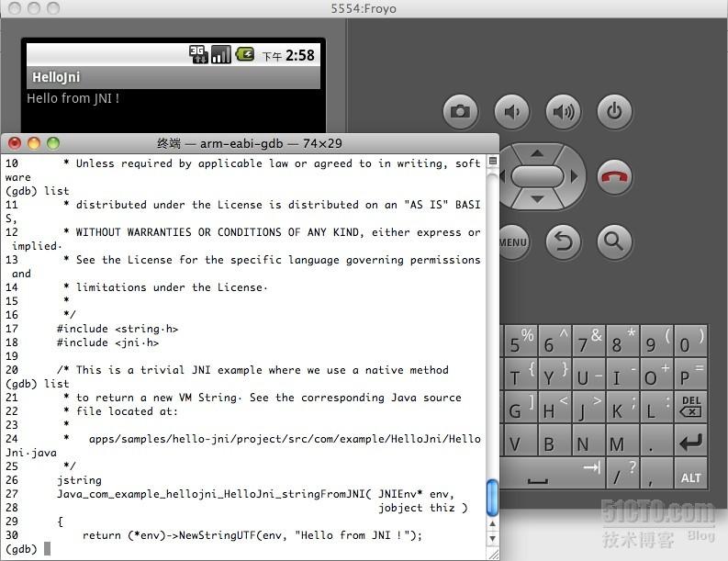Click the emulator window title '5554:Froyo'

pyautogui.click(x=364, y=9)
